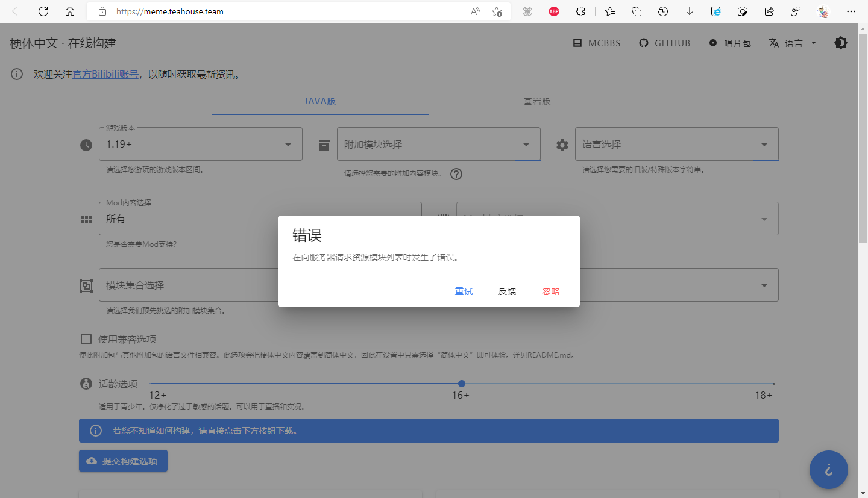The width and height of the screenshot is (868, 498).
Task: Click the 提交构建选项 button
Action: pyautogui.click(x=123, y=461)
